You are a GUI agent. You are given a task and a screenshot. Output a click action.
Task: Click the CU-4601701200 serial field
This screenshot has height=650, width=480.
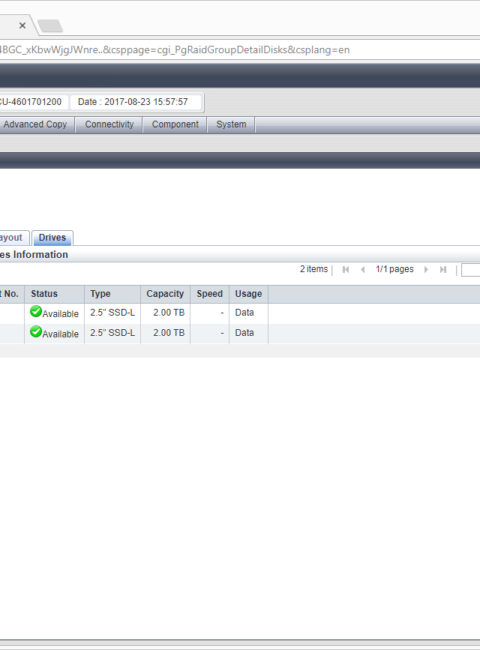(x=32, y=102)
